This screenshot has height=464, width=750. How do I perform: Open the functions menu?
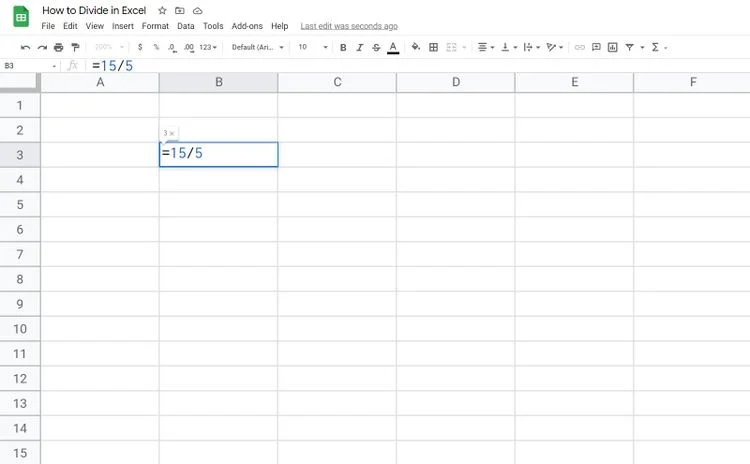click(x=659, y=47)
